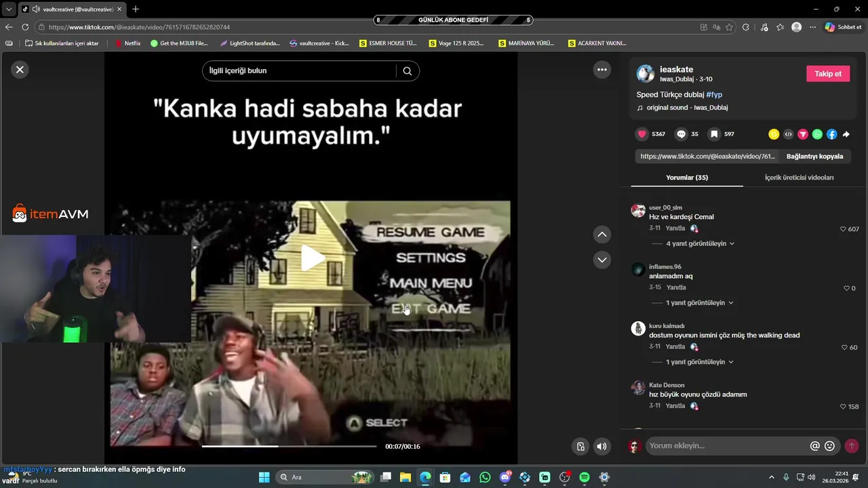Screen dimensions: 868x488
Task: Add page to favorites with star icon
Action: (x=729, y=27)
